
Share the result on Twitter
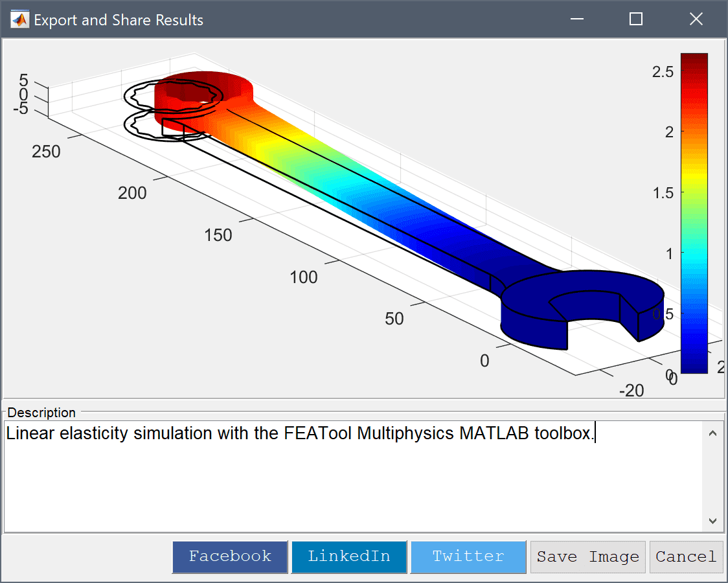[468, 556]
